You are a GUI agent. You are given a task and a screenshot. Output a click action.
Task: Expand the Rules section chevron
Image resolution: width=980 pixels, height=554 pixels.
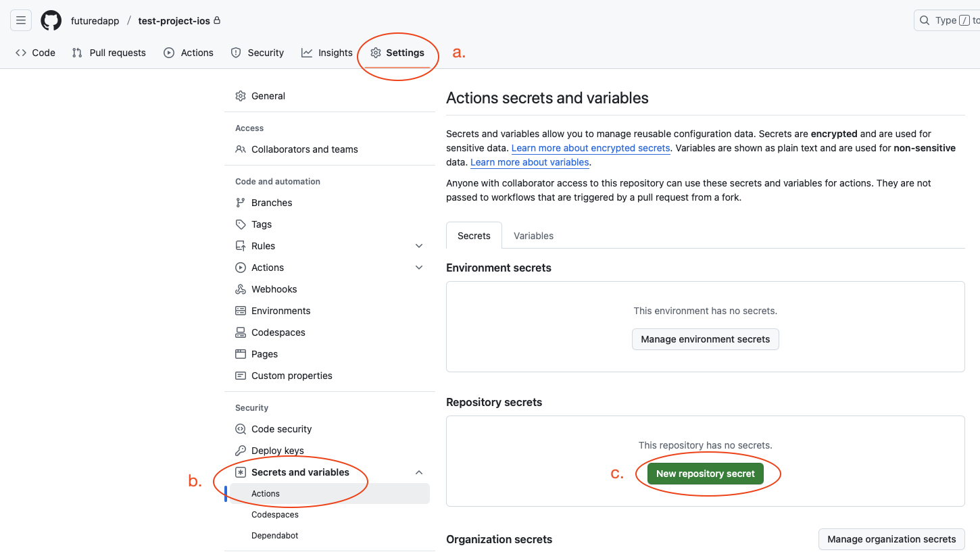click(x=419, y=246)
